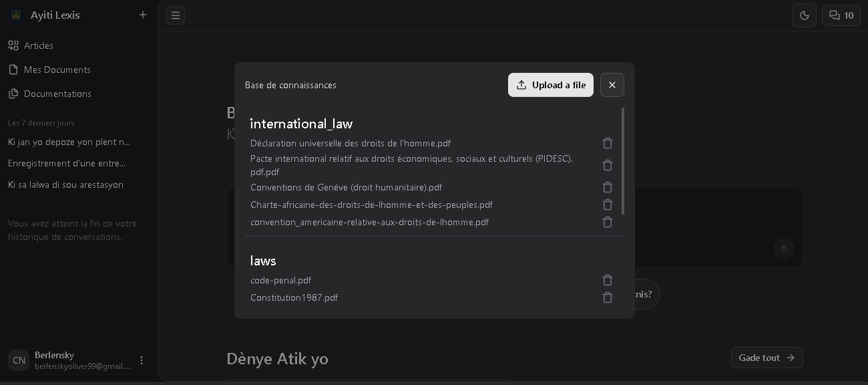Click the CN user avatar
This screenshot has width=868, height=385.
(19, 360)
